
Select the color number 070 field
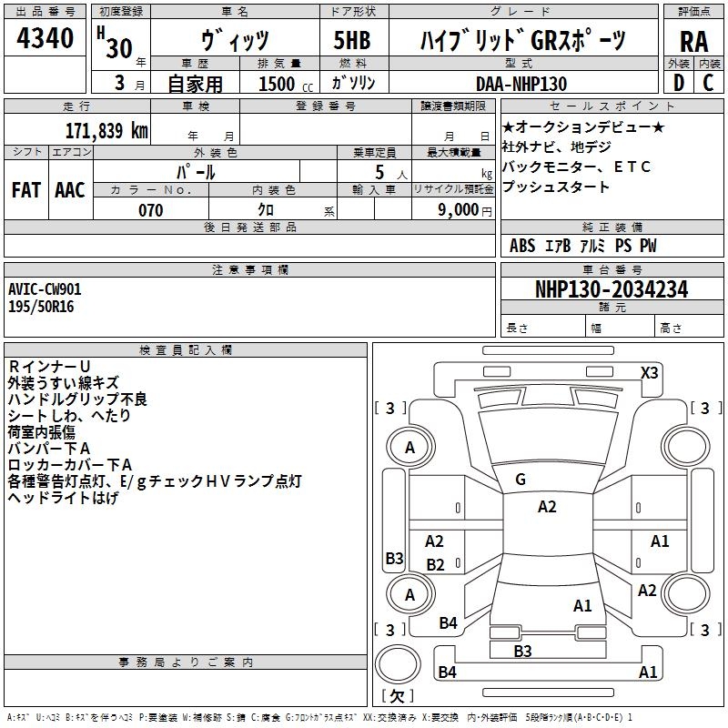click(x=151, y=210)
